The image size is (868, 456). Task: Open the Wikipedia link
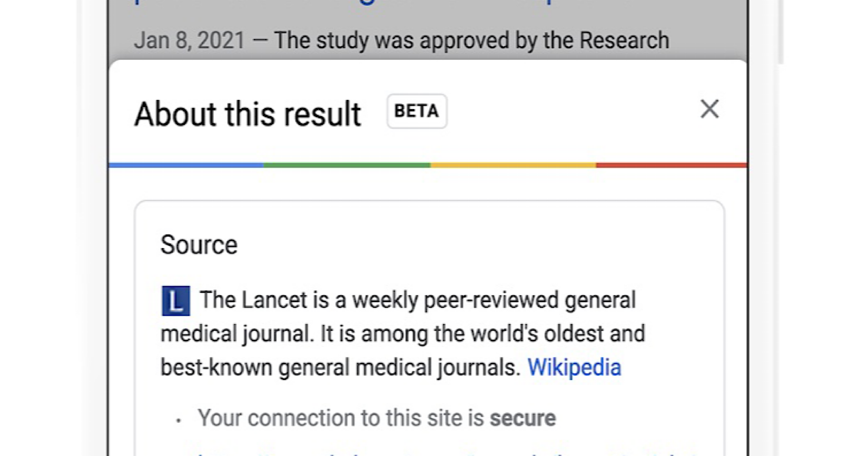575,368
